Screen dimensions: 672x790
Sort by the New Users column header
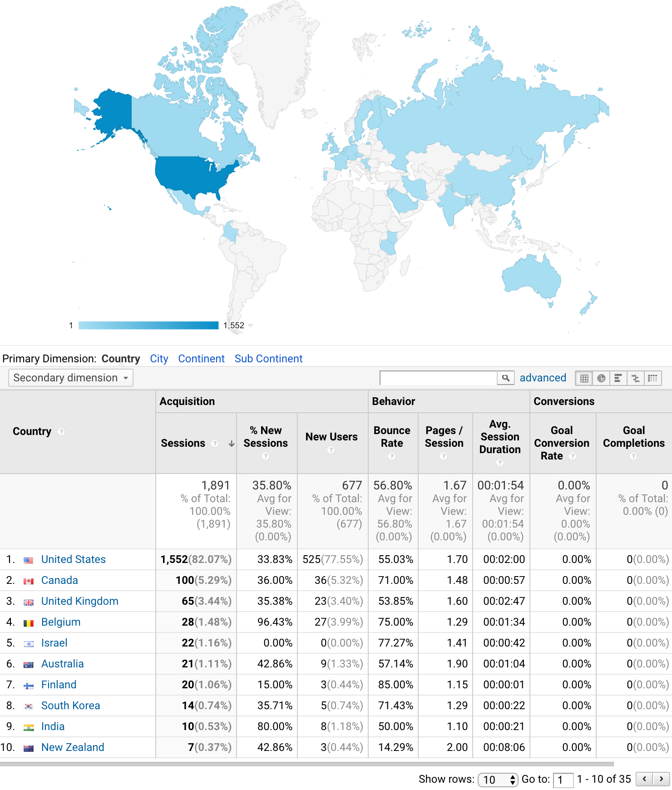pos(331,437)
